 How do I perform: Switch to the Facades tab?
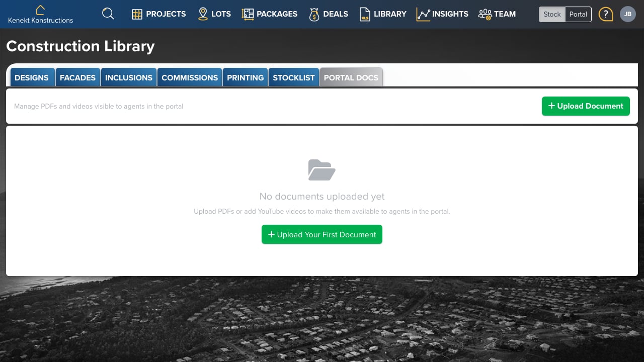click(77, 77)
